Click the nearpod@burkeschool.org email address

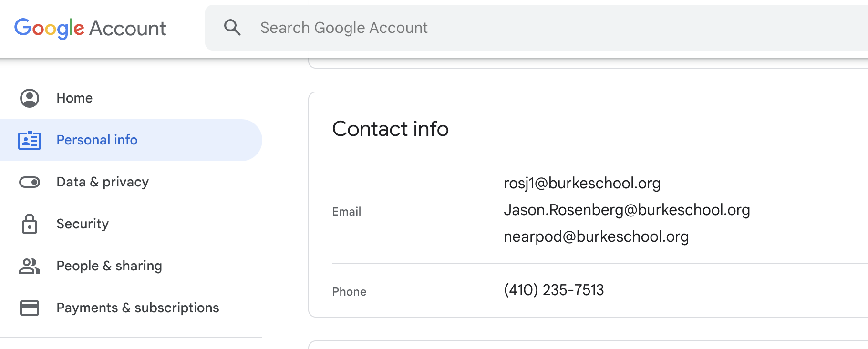point(596,236)
